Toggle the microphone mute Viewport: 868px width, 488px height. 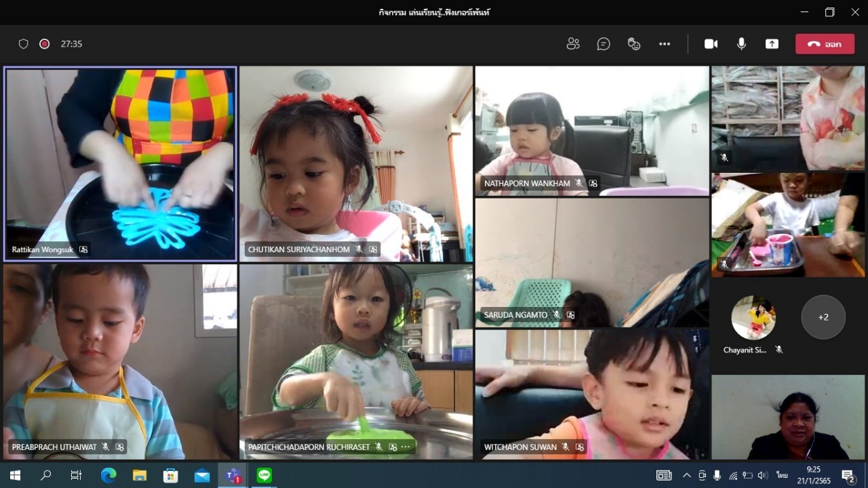741,44
